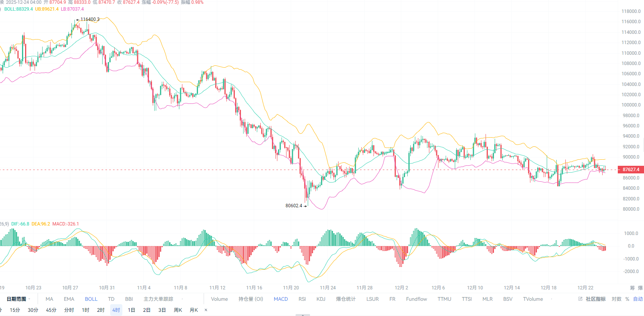644x316 pixels.
Task: Enable the 主力大单跟踪 indicator
Action: click(158, 299)
